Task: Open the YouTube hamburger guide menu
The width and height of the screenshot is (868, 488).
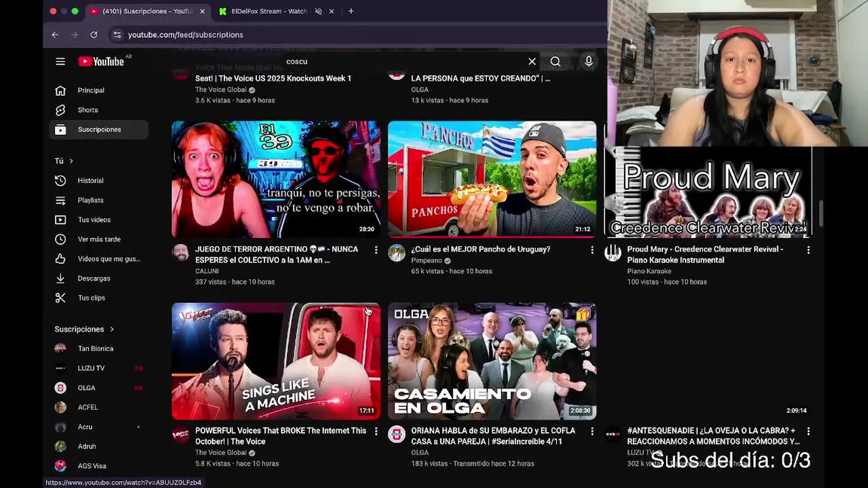Action: [60, 62]
